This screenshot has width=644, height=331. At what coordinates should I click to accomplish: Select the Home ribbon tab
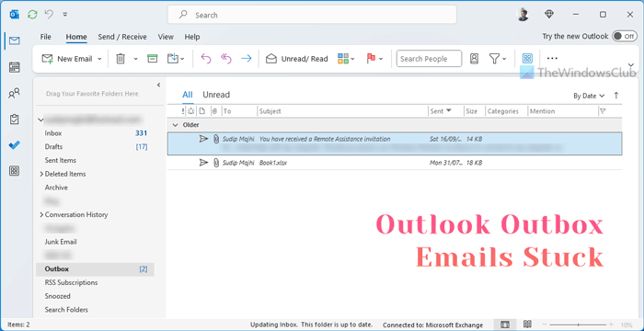point(76,37)
